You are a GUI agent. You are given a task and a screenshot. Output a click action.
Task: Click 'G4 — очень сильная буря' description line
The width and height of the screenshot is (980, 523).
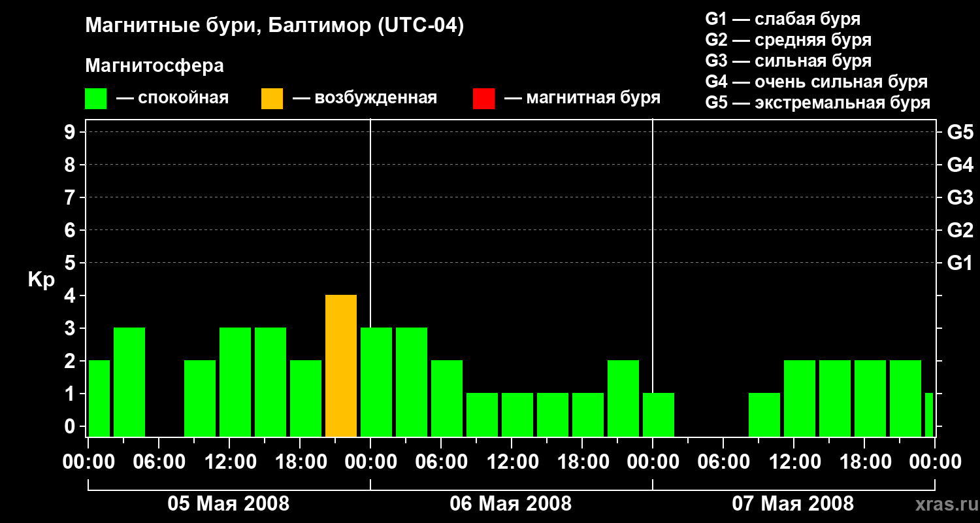pyautogui.click(x=817, y=82)
